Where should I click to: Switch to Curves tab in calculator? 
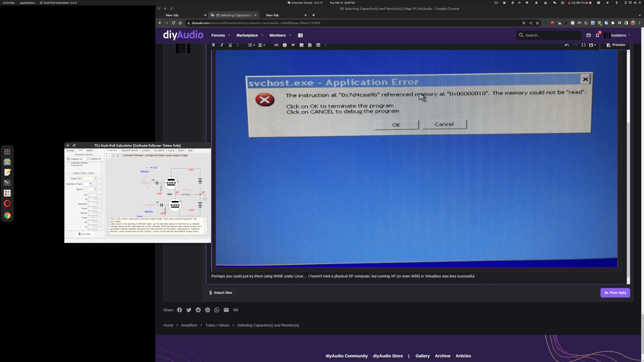171,150
